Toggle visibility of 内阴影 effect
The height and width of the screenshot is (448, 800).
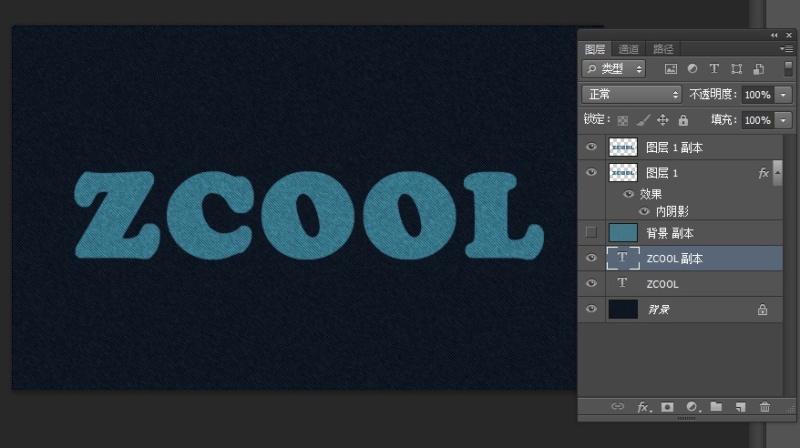[x=644, y=211]
